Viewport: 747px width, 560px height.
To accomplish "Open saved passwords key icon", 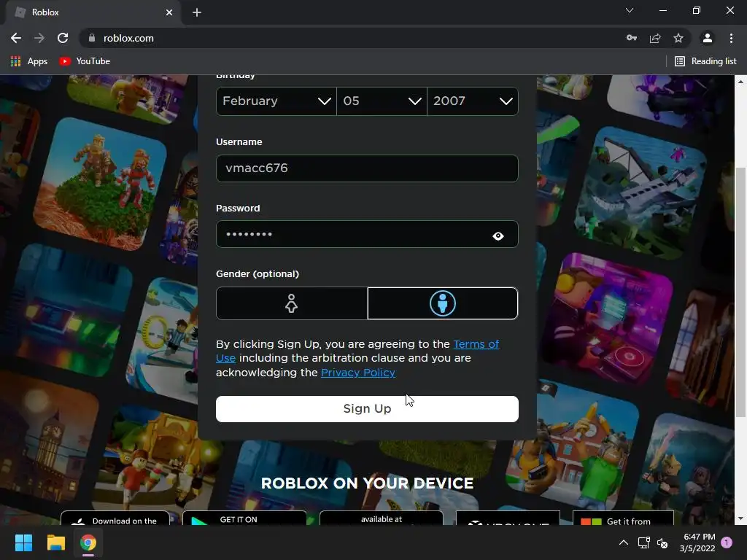I will (x=632, y=38).
